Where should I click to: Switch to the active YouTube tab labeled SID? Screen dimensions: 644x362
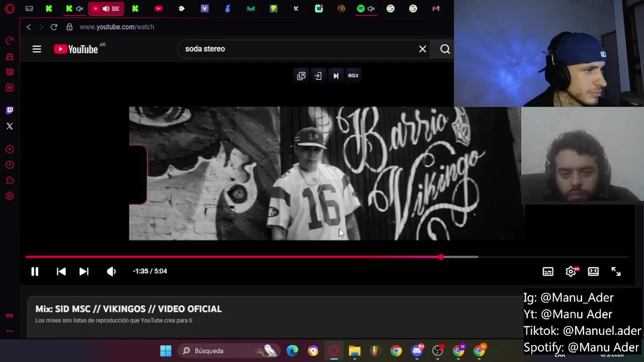(106, 9)
